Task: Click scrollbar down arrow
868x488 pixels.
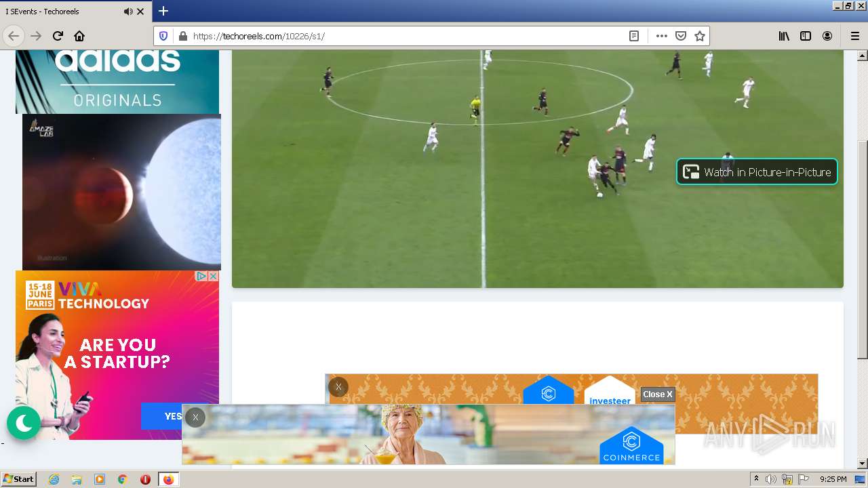Action: coord(863,464)
